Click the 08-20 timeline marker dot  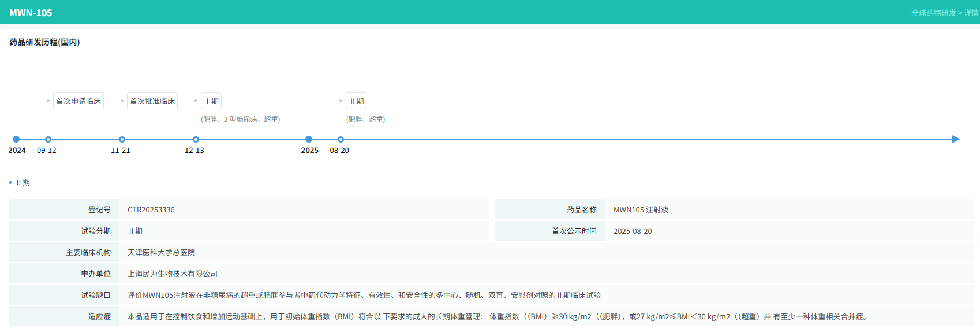point(341,139)
